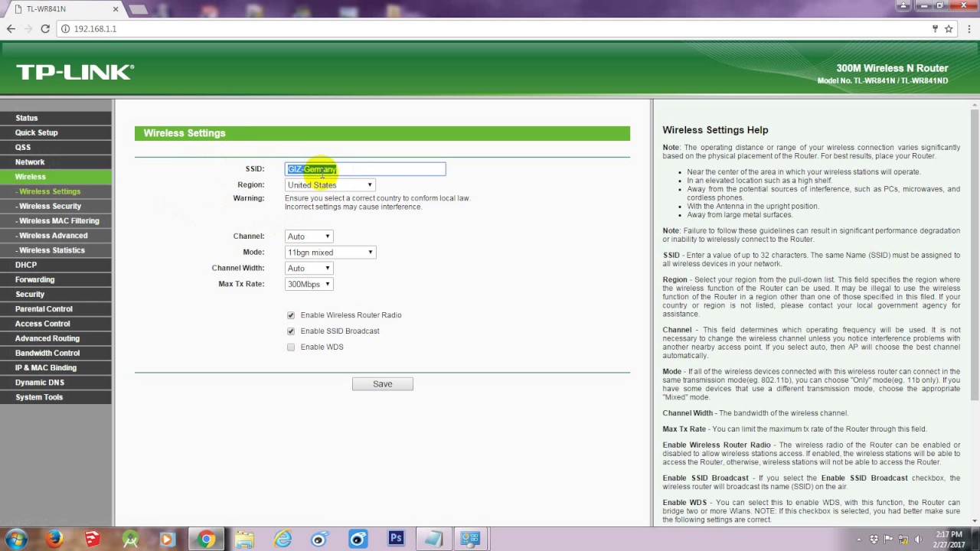Click the address bar showing 192.168.1.1
The width and height of the screenshot is (980, 551).
tap(490, 28)
